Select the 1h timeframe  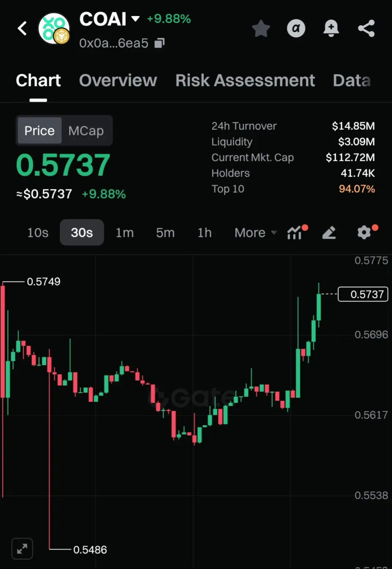205,233
